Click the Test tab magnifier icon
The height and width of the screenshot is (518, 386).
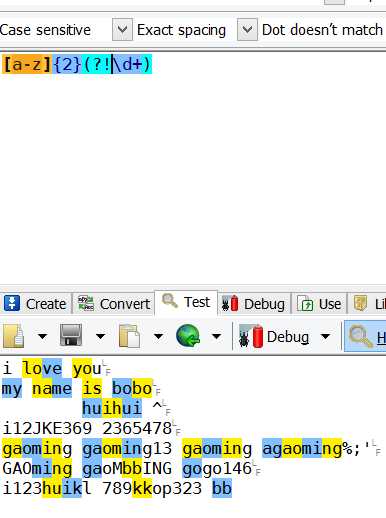pos(170,301)
